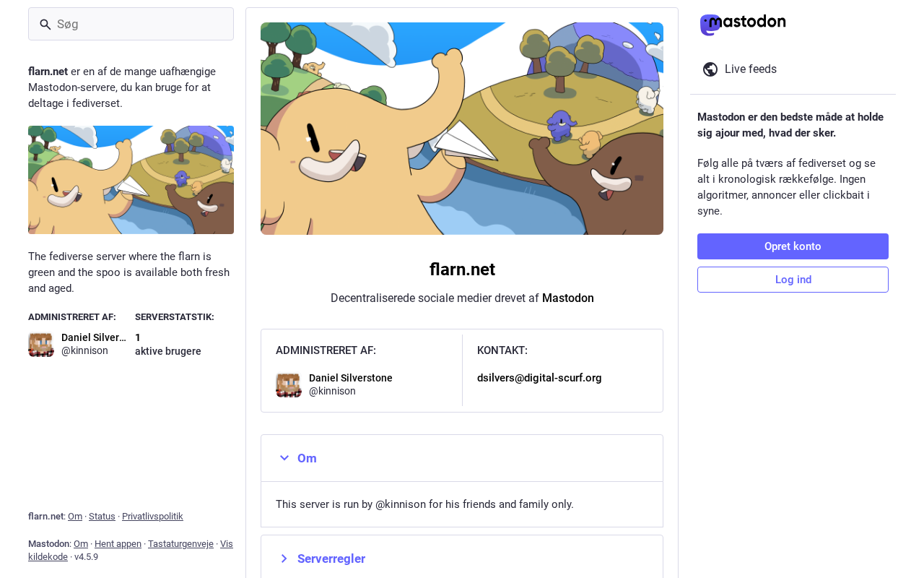Open the Privatlivspolitik link
Image resolution: width=924 pixels, height=578 pixels.
click(152, 517)
